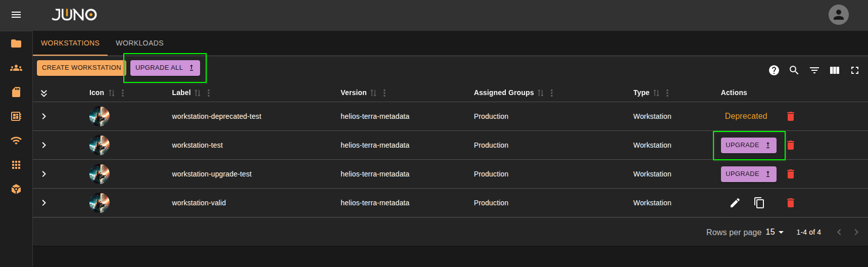Expand all rows with double chevron
Viewport: 868px width, 267px height.
coord(44,93)
